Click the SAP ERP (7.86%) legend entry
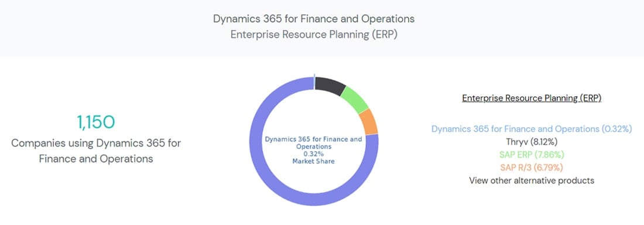This screenshot has width=644, height=225. click(532, 155)
